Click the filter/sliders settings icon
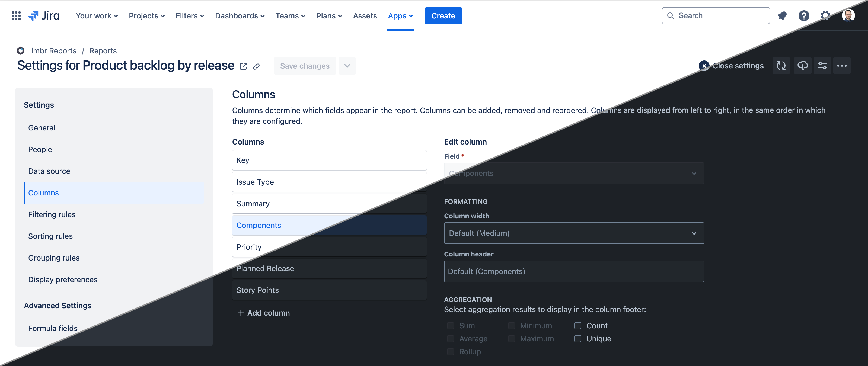 tap(822, 66)
